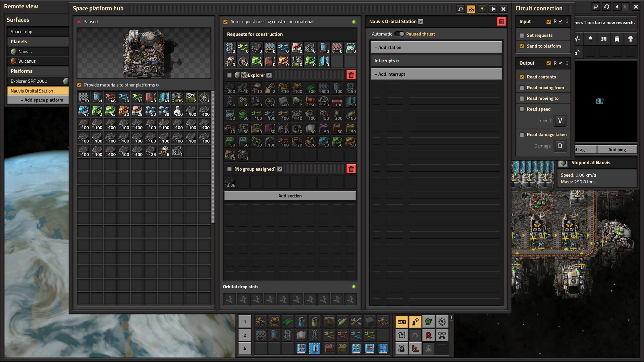Pick the green wire in the quickbar
Image resolution: width=644 pixels, height=362 pixels.
click(288, 322)
